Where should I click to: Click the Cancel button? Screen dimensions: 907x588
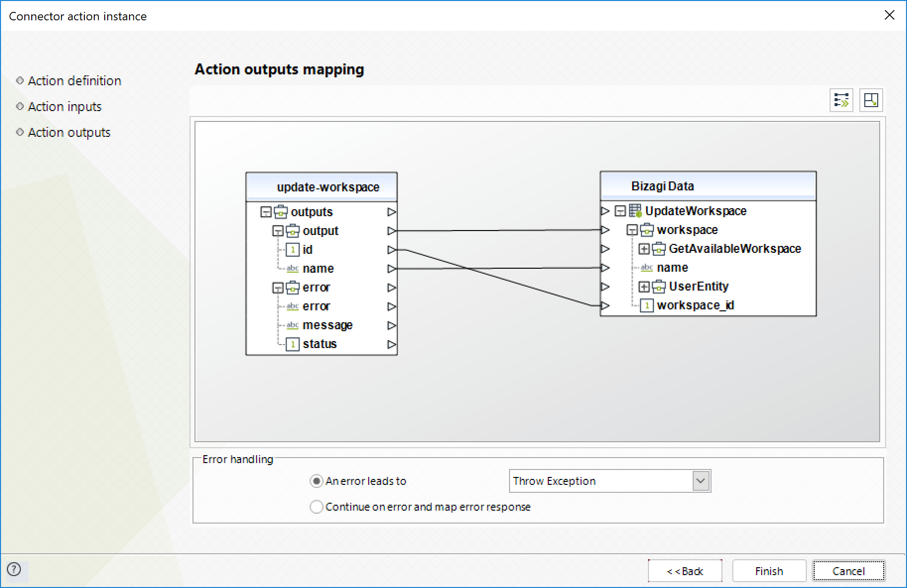click(848, 571)
